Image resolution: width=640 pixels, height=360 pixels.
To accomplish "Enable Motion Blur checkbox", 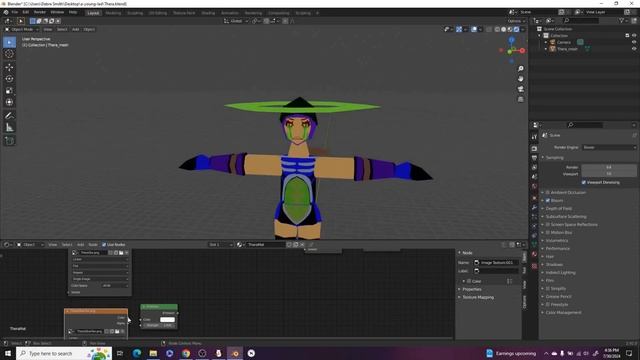I will [548, 232].
